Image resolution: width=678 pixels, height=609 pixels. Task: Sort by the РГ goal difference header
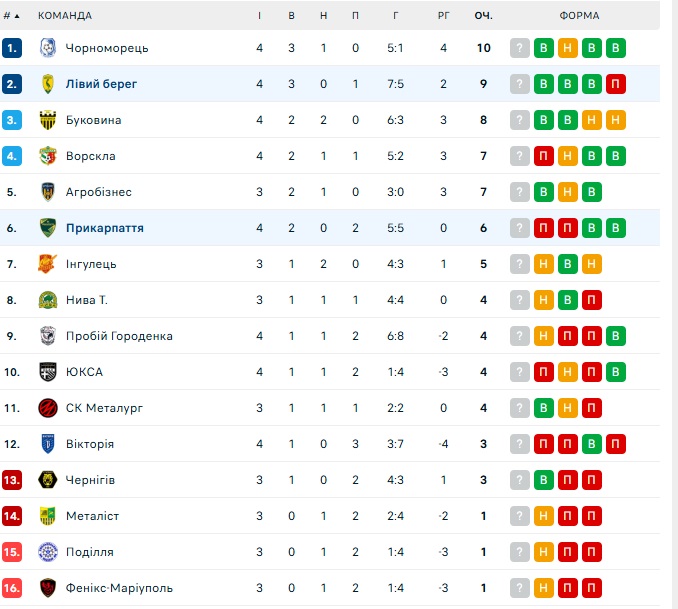tap(444, 16)
